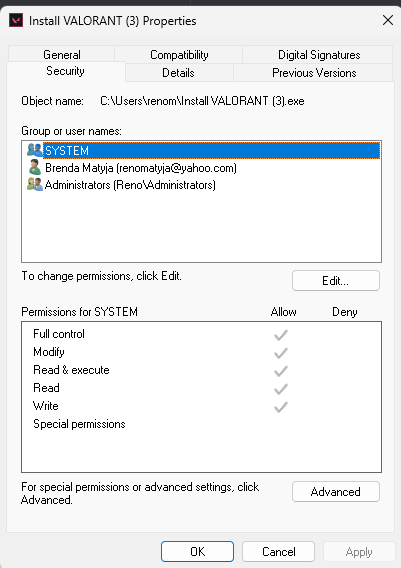Click the Cancel button
Viewport: 401px width, 568px height.
[x=279, y=551]
